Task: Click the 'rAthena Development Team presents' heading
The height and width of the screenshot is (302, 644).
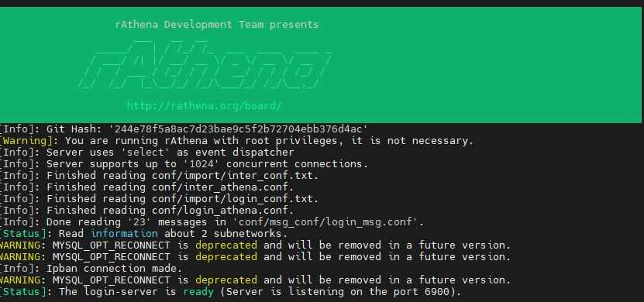Action: pyautogui.click(x=217, y=25)
